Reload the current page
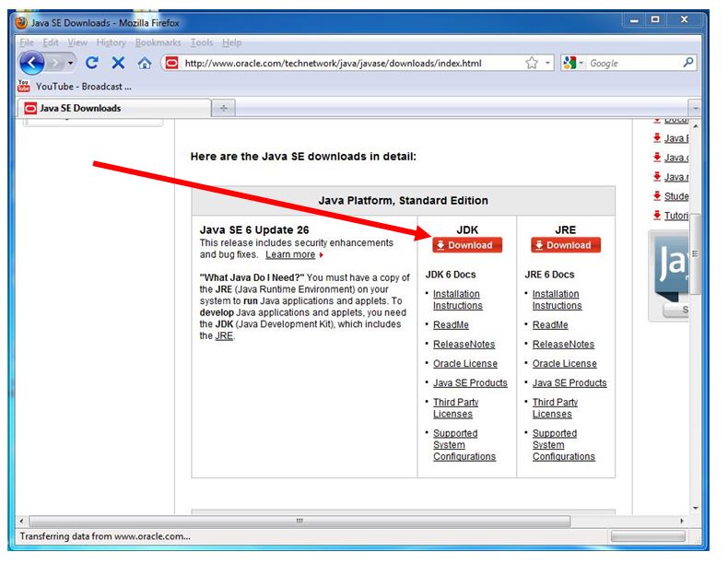The image size is (728, 564). click(x=91, y=64)
